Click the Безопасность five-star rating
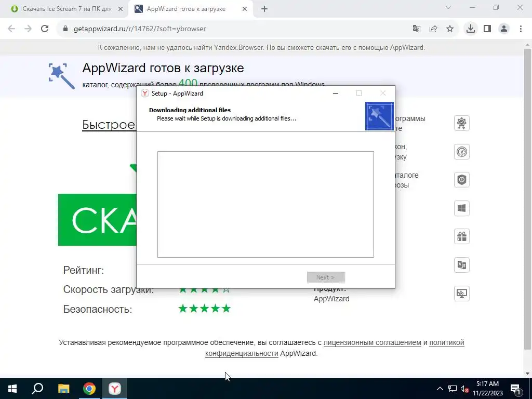532x399 pixels. click(204, 309)
